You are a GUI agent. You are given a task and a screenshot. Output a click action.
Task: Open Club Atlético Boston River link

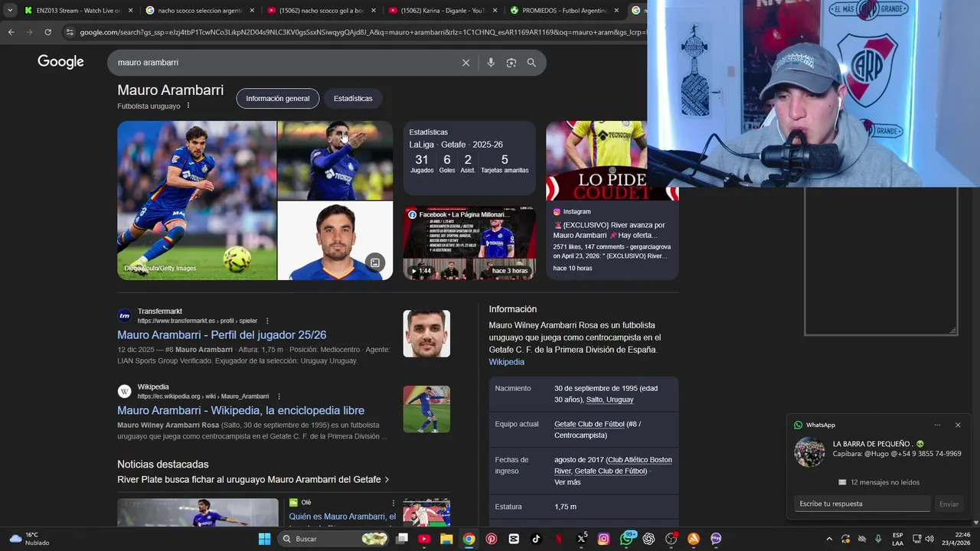[612, 465]
